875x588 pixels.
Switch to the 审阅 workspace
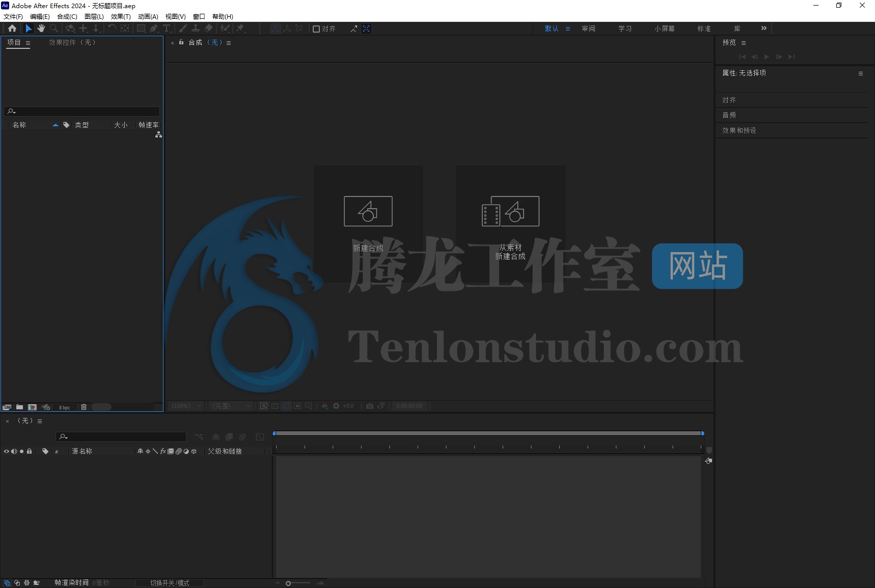click(x=589, y=29)
